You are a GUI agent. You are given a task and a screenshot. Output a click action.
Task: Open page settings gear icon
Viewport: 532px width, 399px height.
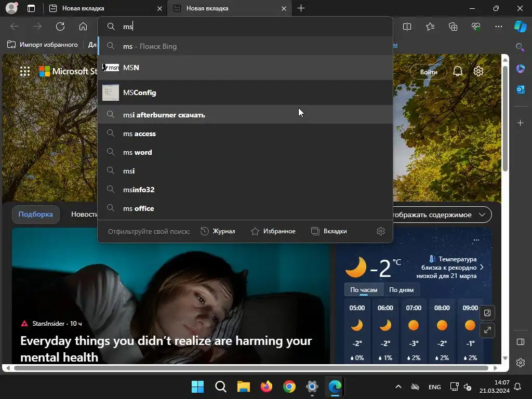(x=478, y=71)
